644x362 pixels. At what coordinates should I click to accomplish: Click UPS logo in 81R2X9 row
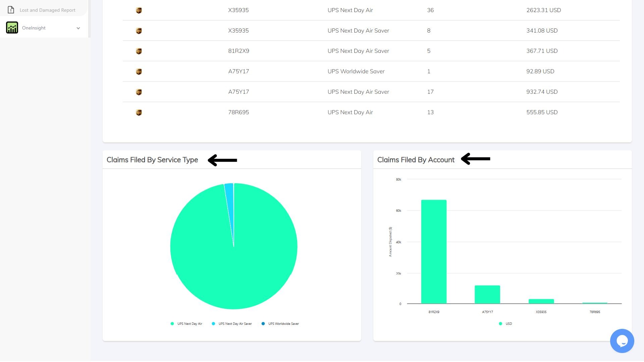click(x=139, y=51)
